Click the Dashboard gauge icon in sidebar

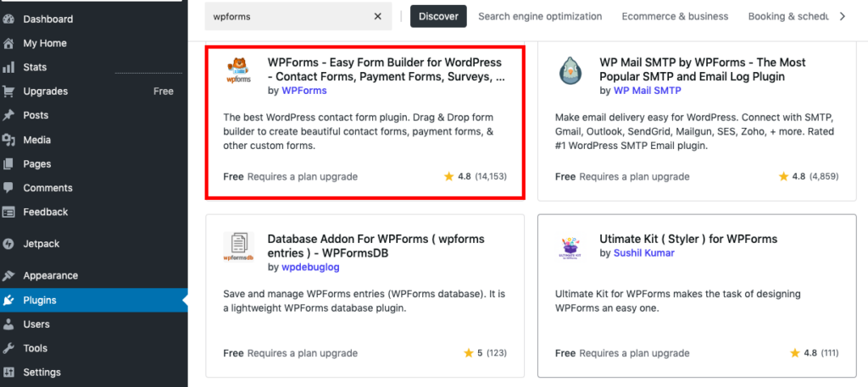[8, 19]
